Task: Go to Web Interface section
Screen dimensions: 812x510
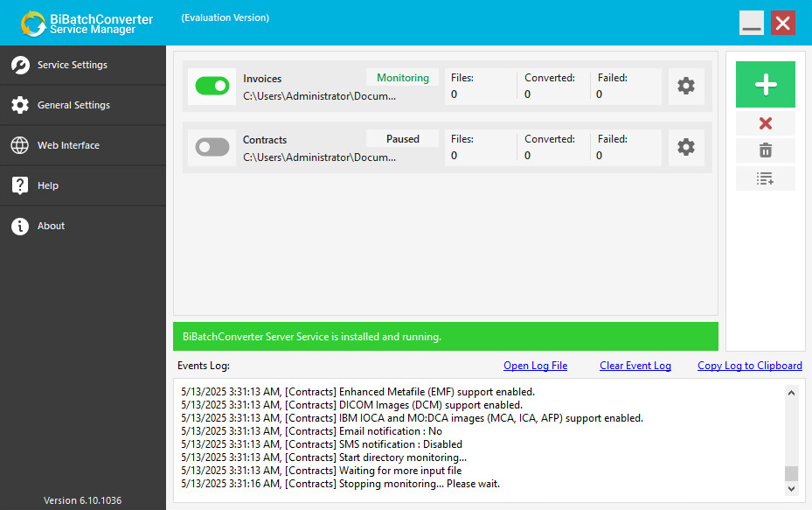Action: click(x=83, y=145)
